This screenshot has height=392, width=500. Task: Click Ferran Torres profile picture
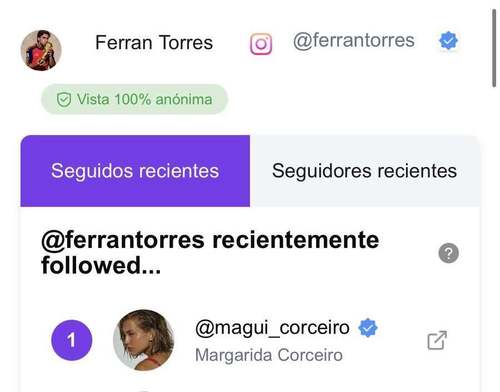41,50
